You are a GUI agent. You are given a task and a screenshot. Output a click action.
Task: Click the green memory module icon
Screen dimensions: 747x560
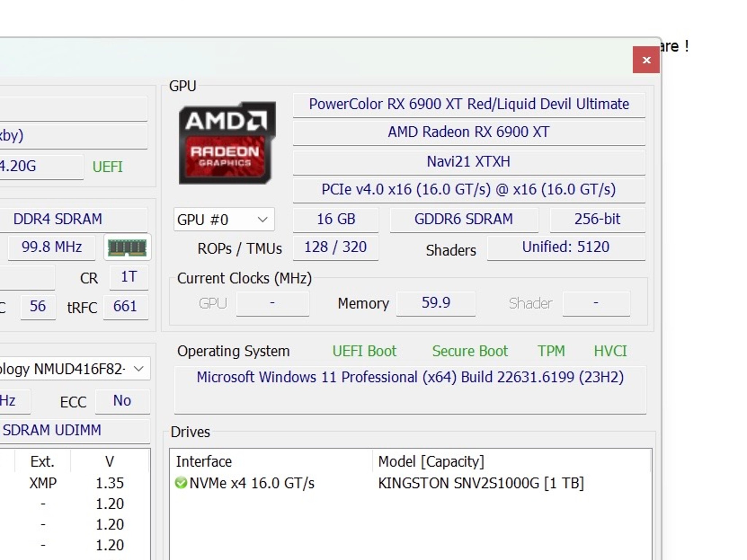point(127,248)
